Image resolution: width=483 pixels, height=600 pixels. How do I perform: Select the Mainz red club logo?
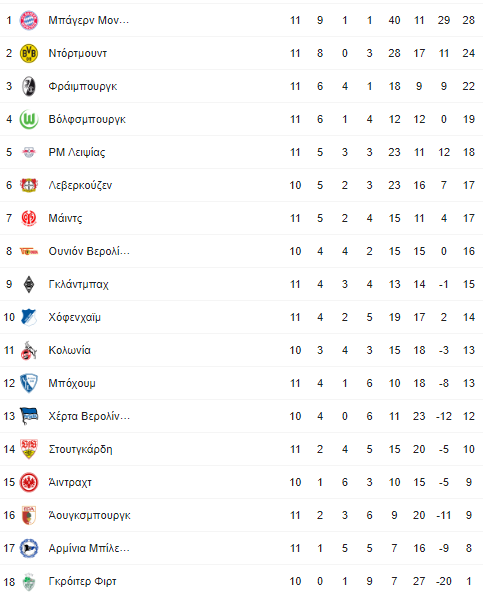pos(29,218)
